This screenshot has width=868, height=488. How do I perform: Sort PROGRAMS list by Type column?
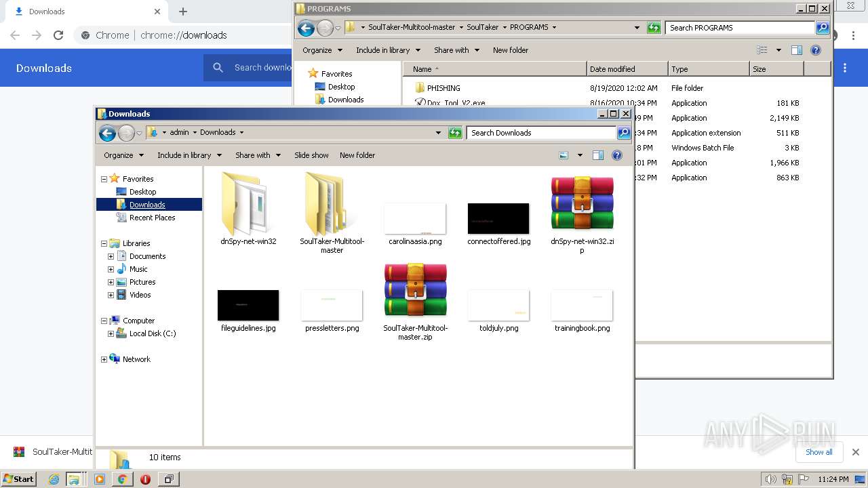709,69
